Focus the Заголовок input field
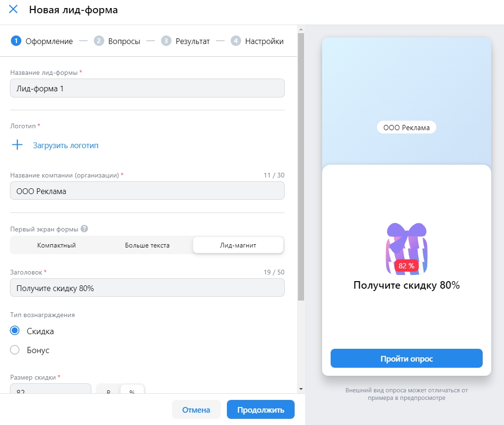 [x=147, y=288]
